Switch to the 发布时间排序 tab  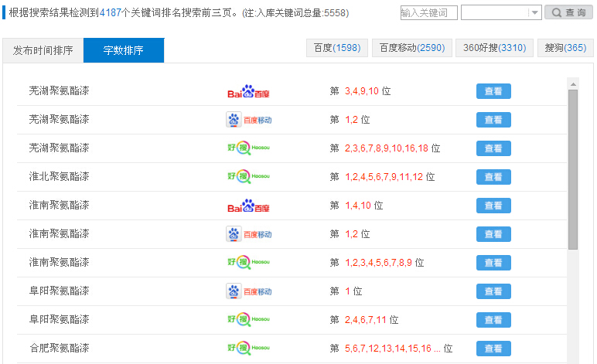click(43, 50)
